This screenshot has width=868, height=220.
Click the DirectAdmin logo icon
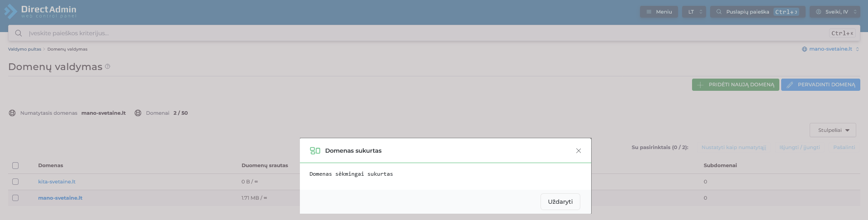10,12
